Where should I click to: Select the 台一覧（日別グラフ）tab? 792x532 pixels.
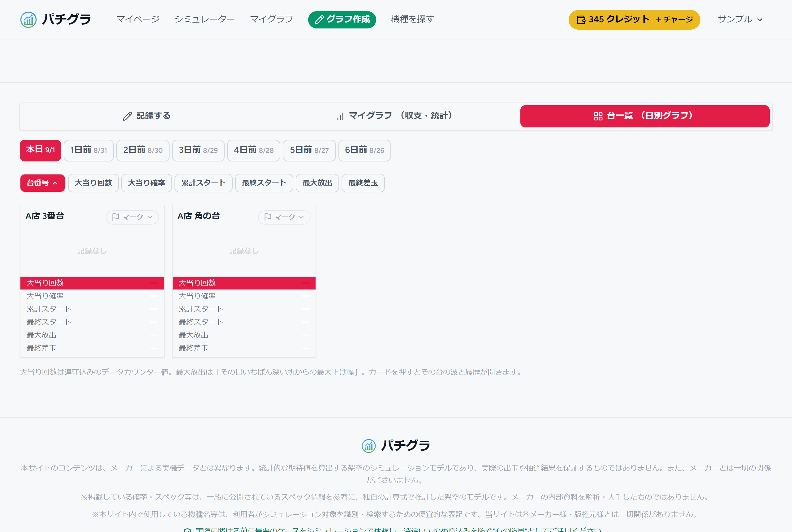[x=645, y=116]
